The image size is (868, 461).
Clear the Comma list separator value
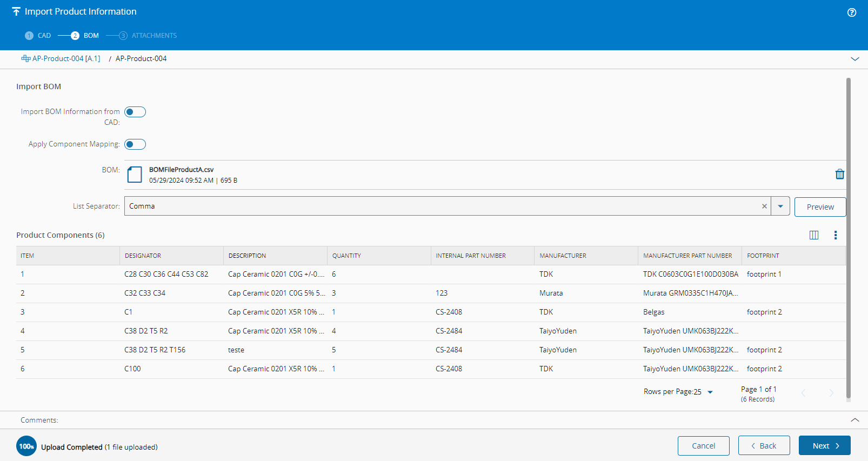[764, 206]
